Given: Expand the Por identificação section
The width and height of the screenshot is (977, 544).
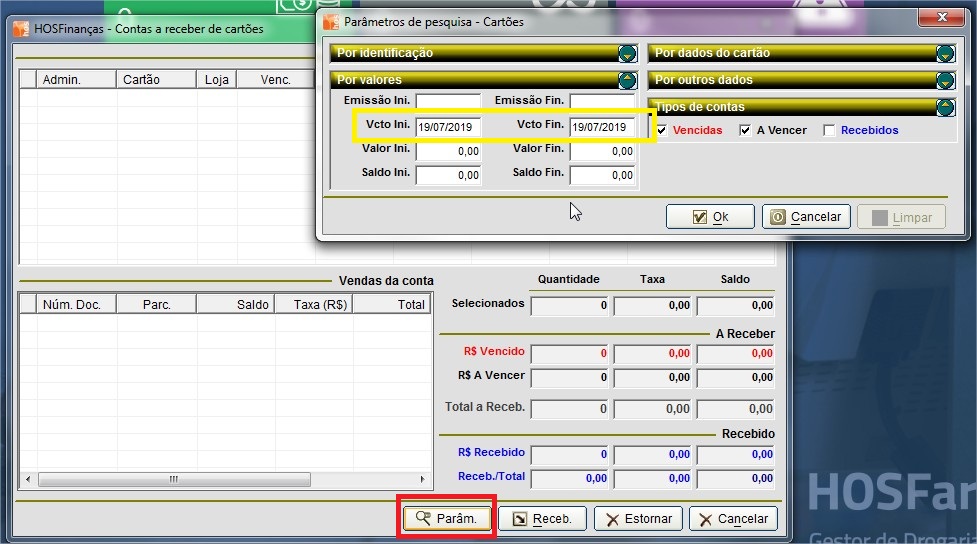Looking at the screenshot, I should point(627,54).
